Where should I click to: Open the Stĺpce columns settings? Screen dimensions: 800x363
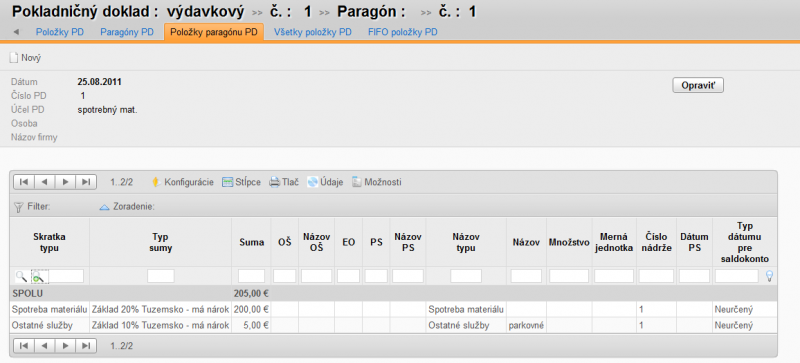(x=228, y=182)
